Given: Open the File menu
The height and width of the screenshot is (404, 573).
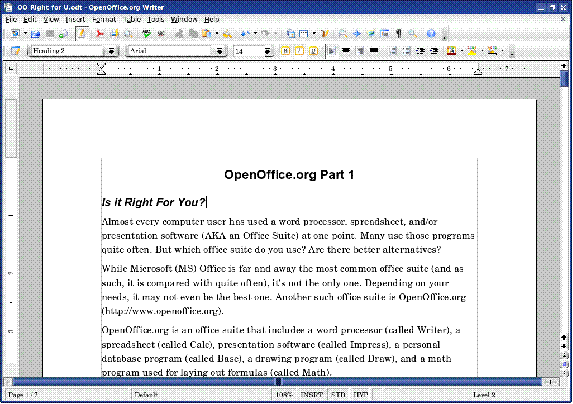Looking at the screenshot, I should (x=11, y=19).
